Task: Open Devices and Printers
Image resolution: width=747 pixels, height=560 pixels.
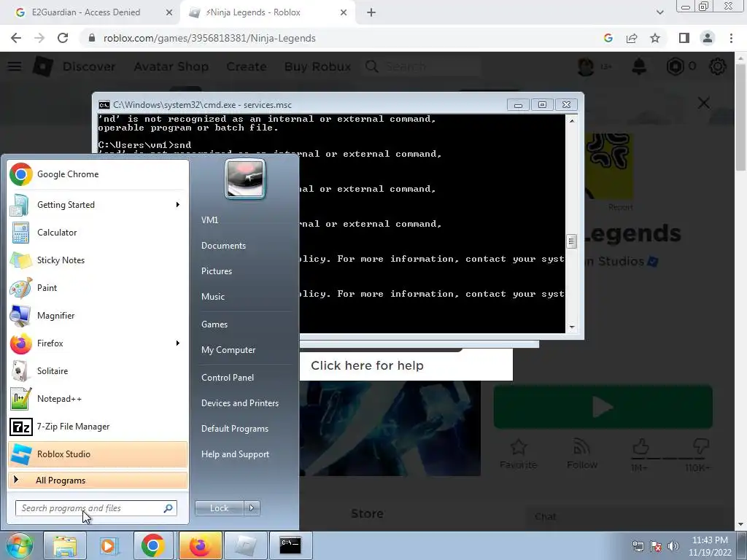Action: pyautogui.click(x=239, y=403)
